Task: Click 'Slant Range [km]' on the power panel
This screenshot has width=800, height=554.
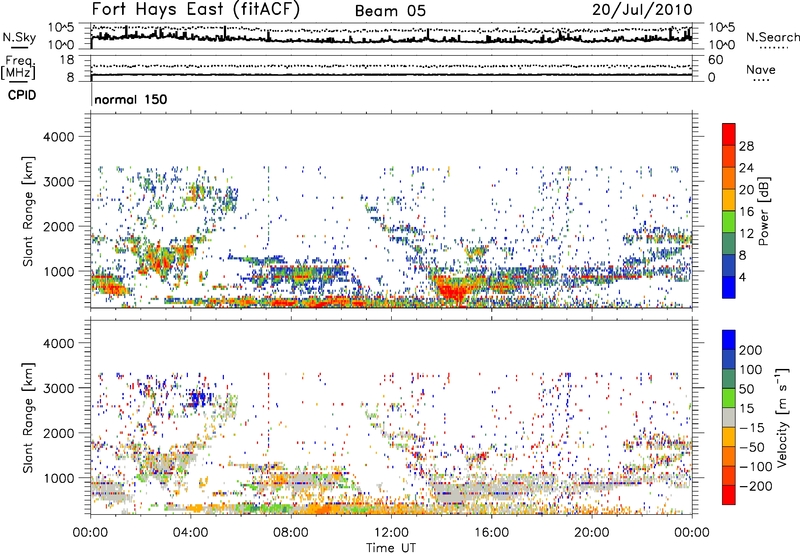Action: pos(28,211)
